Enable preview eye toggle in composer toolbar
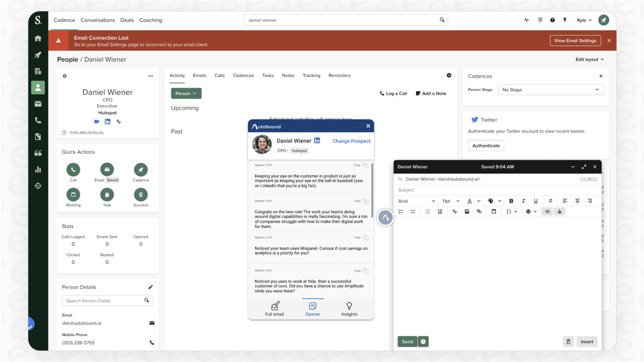The image size is (644, 362). pos(547,211)
